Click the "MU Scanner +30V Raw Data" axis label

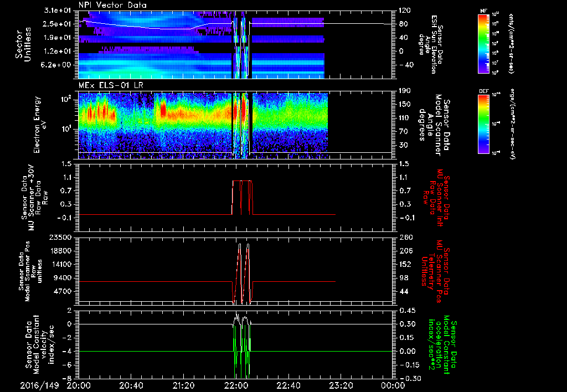pyautogui.click(x=34, y=198)
